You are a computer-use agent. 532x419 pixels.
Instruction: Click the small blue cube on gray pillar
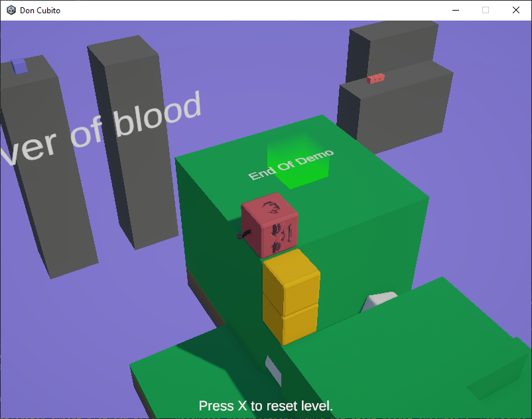tap(19, 66)
